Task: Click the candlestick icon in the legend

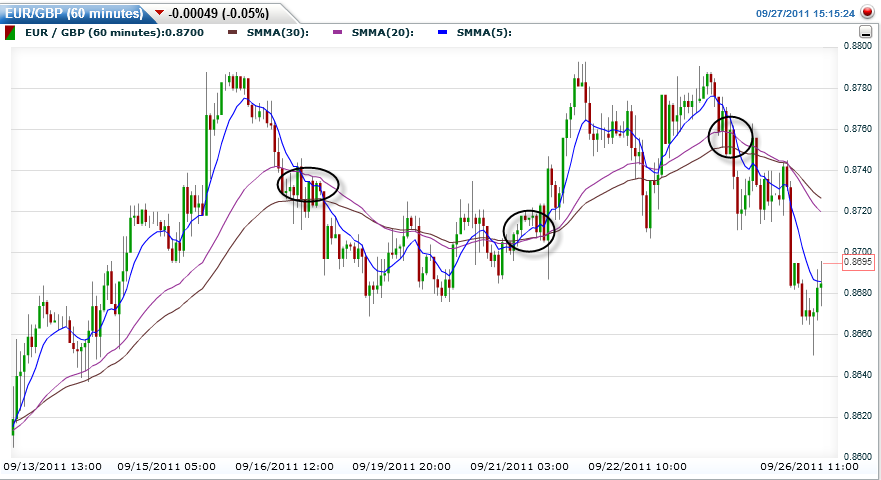Action: (10, 32)
